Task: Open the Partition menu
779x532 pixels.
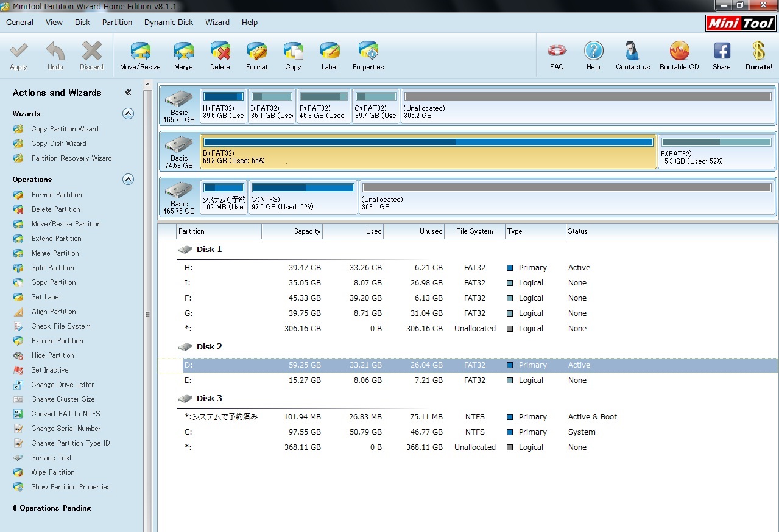Action: (117, 23)
